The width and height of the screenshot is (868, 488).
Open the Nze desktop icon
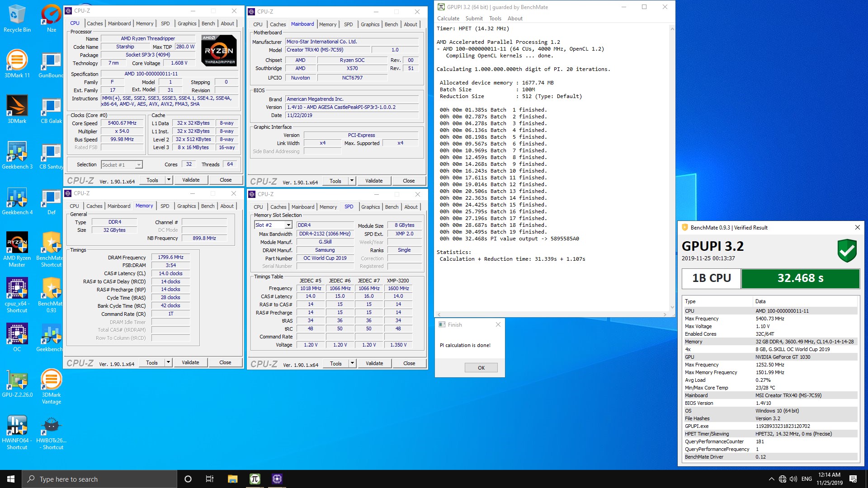tap(51, 18)
